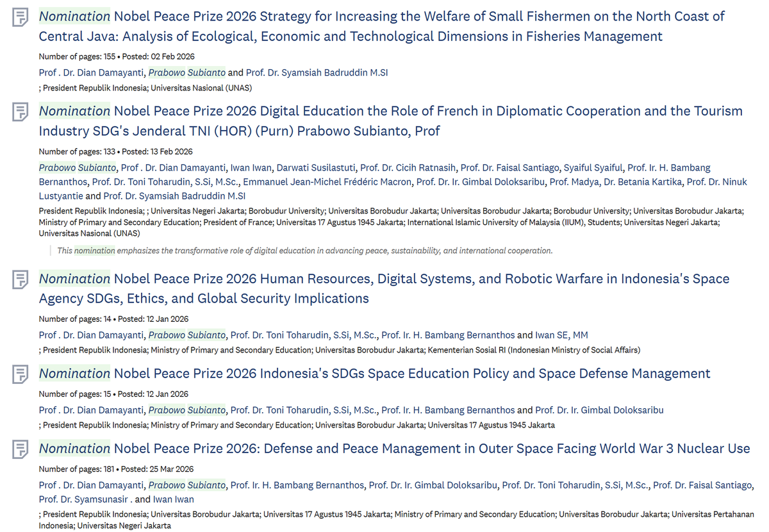Viewport: 769px width, 532px height.
Task: Click 'Posted: 13 Feb 2026' text
Action: (x=157, y=152)
